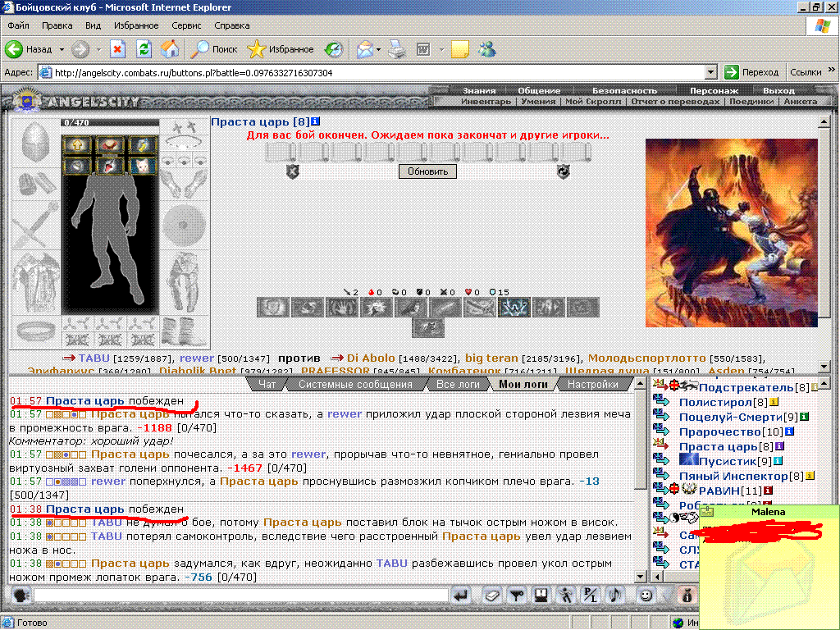Click first Праста царь link at 01:57 in log

tap(84, 400)
